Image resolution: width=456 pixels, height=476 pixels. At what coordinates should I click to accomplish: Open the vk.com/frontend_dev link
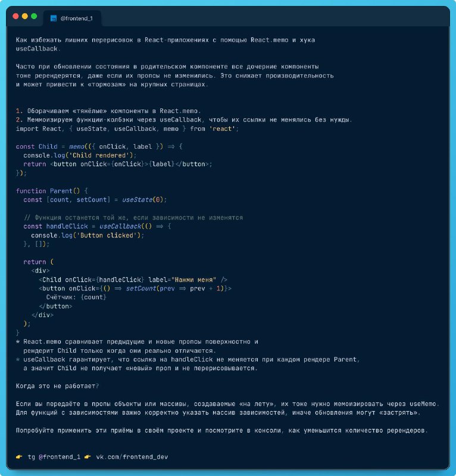pyautogui.click(x=132, y=457)
